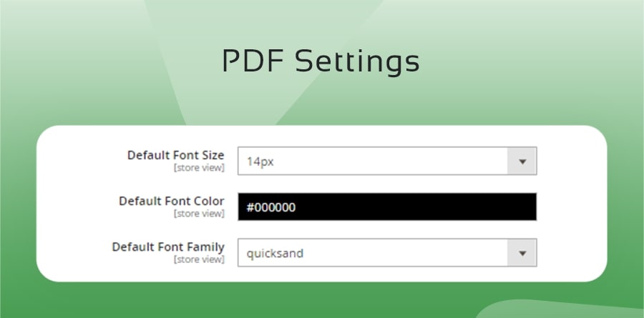The width and height of the screenshot is (644, 318).
Task: Open the Default Font Family dropdown arrow
Action: 522,253
